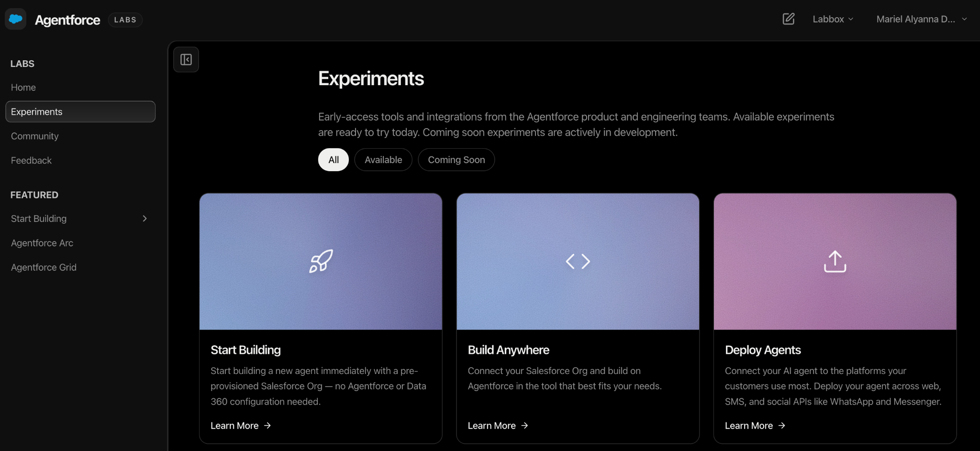This screenshot has width=980, height=451.
Task: Click the upload icon on Deploy Agents card
Action: click(x=835, y=261)
